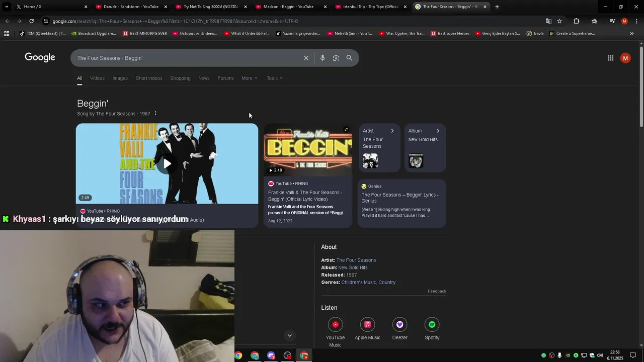This screenshot has height=362, width=644.
Task: Listen on Apple Music
Action: [367, 324]
